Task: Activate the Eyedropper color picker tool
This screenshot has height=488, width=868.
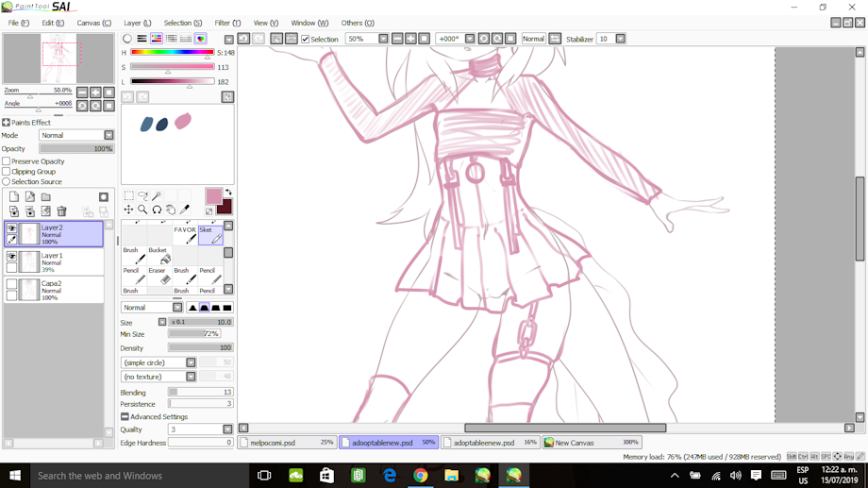Action: pyautogui.click(x=185, y=210)
